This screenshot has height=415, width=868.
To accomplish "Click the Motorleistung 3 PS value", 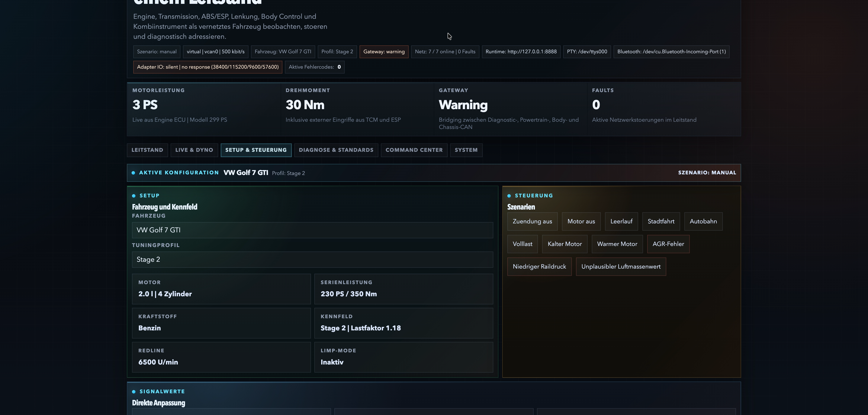I will coord(145,105).
